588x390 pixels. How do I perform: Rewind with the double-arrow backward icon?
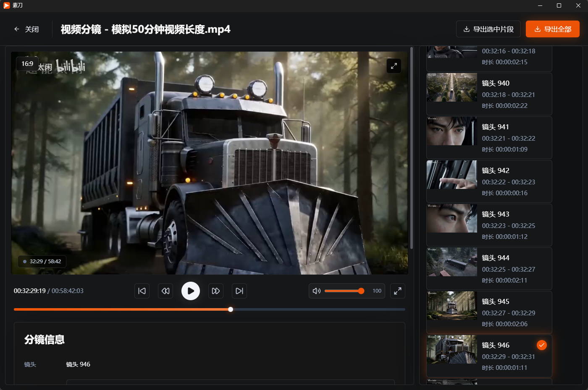click(165, 291)
